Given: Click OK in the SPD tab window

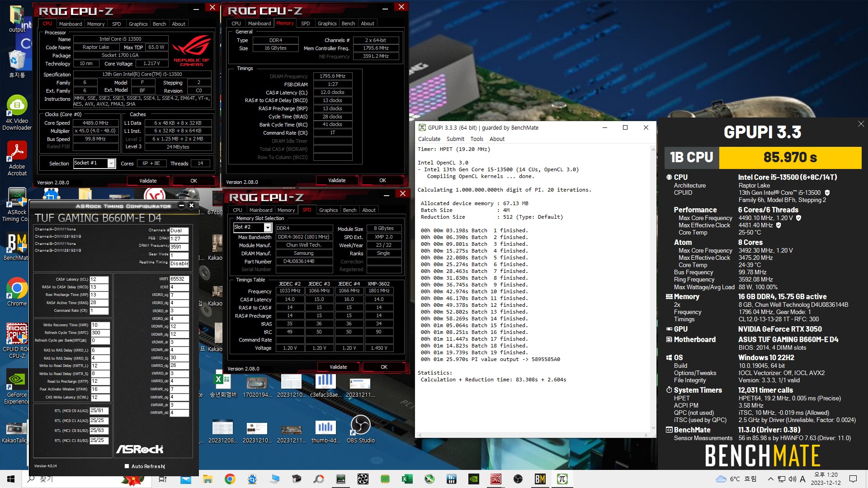Looking at the screenshot, I should click(384, 367).
